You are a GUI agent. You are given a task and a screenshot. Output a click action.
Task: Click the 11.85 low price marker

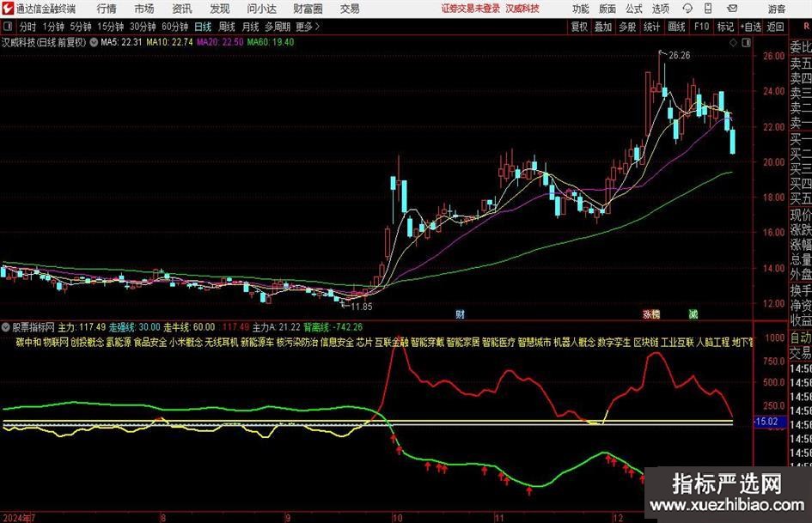click(362, 307)
